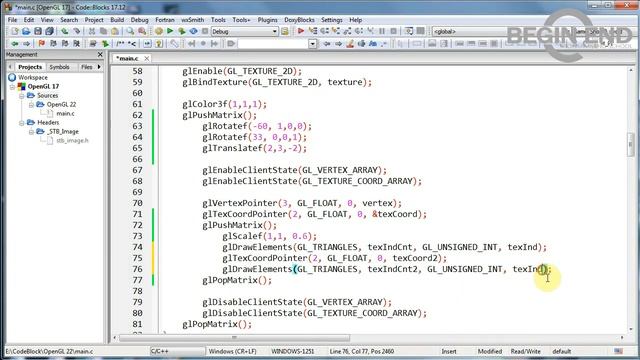Screen dimensions: 640x360
Task: Click the Paste toolbar icon
Action: coord(115,31)
